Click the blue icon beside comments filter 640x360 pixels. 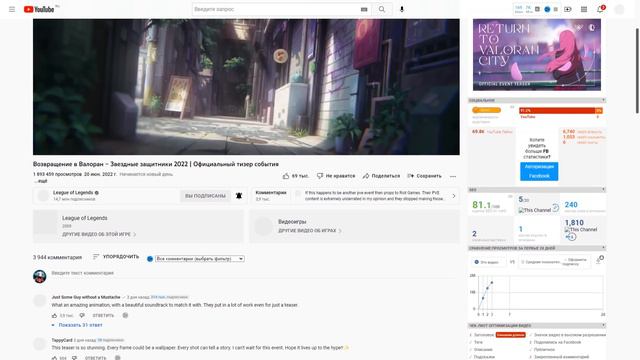(x=150, y=259)
